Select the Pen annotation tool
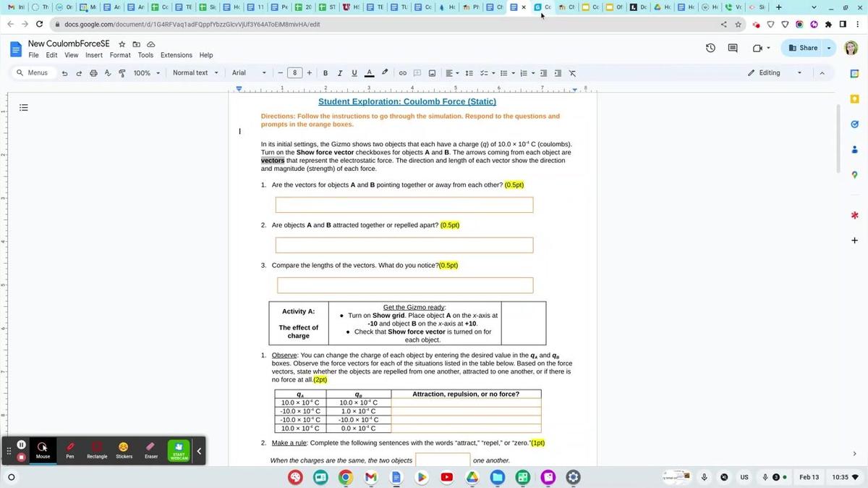This screenshot has height=488, width=868. [70, 450]
